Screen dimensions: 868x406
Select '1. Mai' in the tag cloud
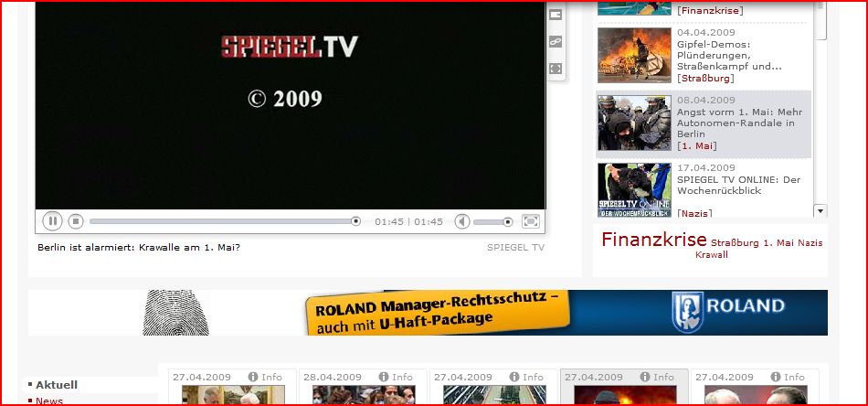click(778, 243)
